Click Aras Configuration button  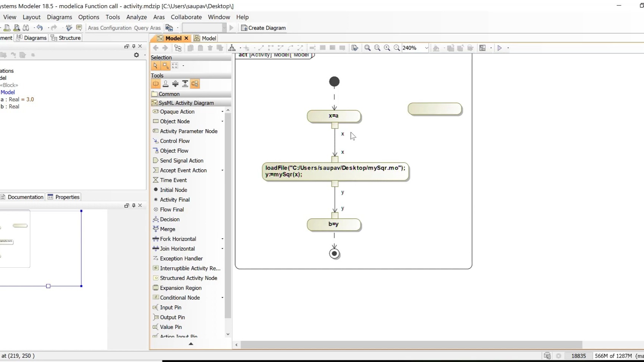(110, 28)
